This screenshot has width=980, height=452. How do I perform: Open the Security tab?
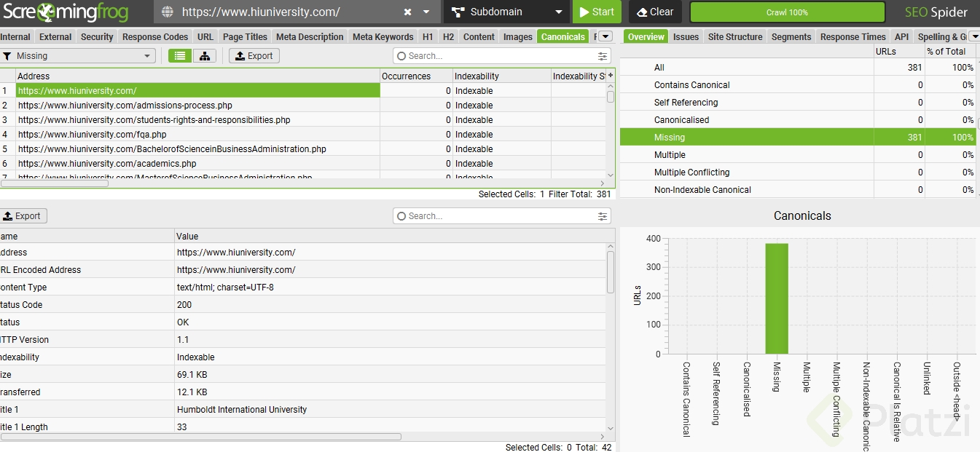point(97,37)
